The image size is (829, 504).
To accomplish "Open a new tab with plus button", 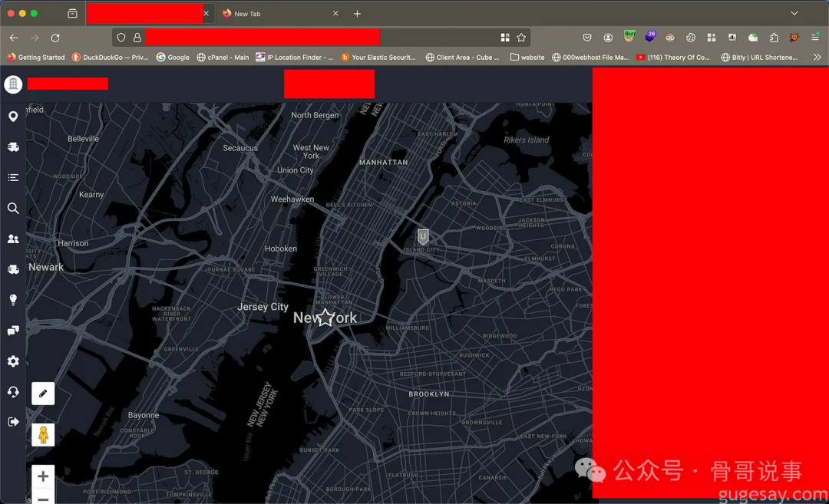I will (358, 14).
